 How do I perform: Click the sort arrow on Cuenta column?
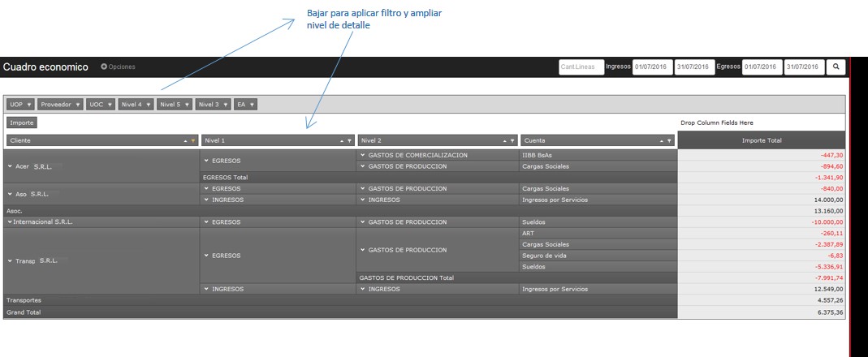coord(662,141)
